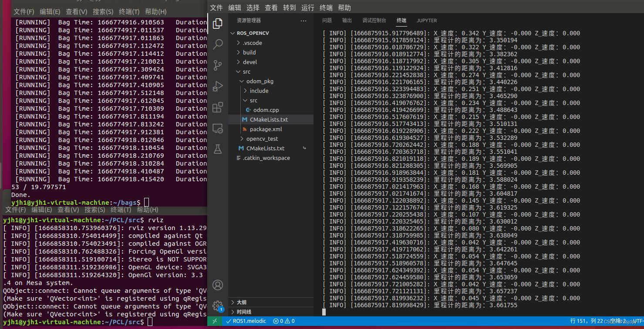
Task: Click the 'rviz version 1.13.29' log line
Action: [x=105, y=228]
